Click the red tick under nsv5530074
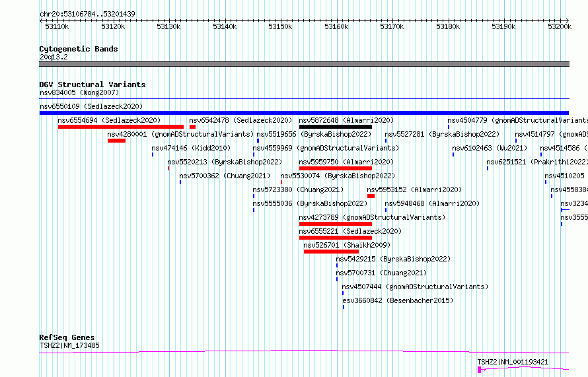Image resolution: width=588 pixels, height=377 pixels. [281, 182]
